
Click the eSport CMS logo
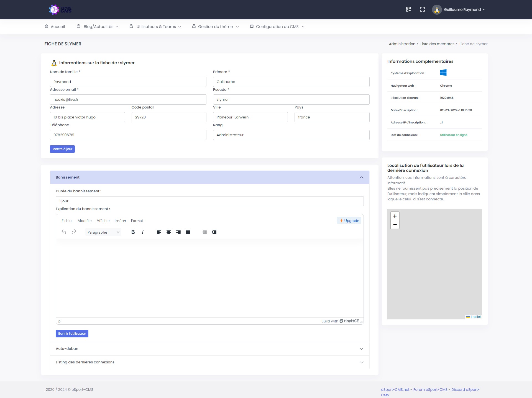click(x=60, y=10)
